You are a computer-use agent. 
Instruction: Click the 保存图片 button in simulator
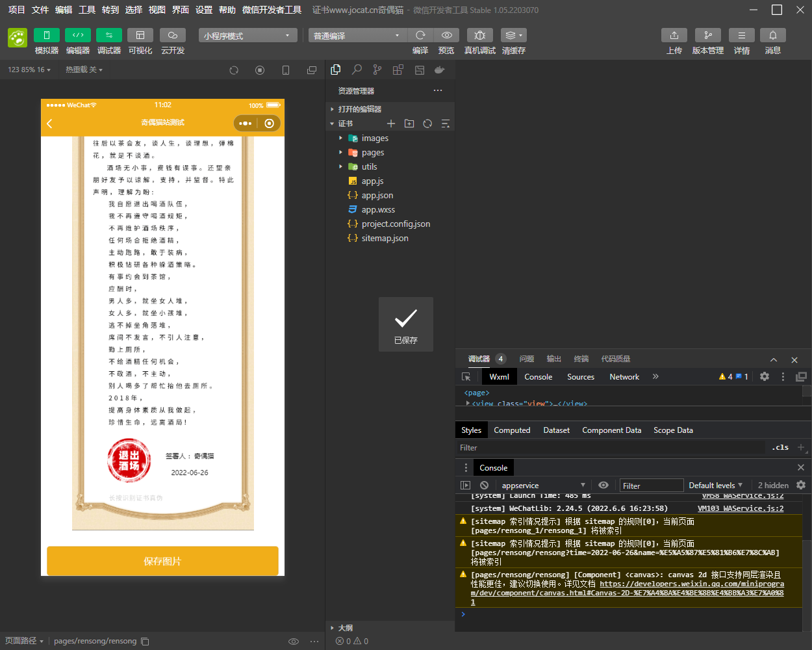[162, 560]
